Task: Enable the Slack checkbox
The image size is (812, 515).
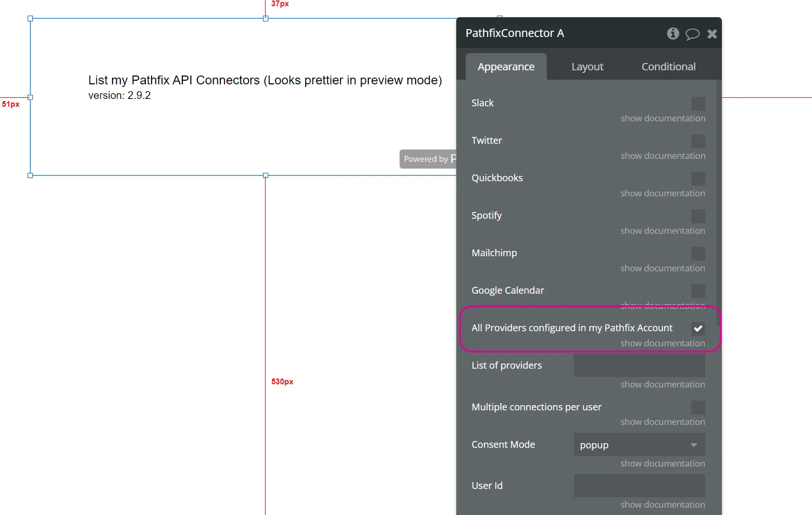Action: click(698, 104)
